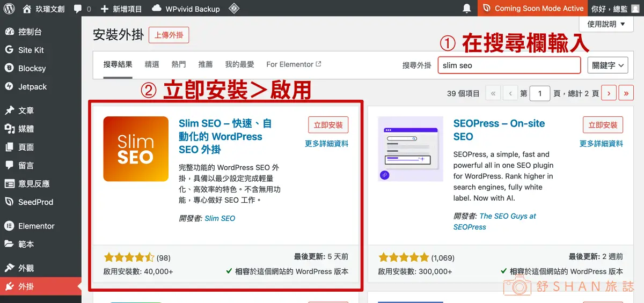Open the Slim SEO developer link
The height and width of the screenshot is (303, 644).
[x=219, y=218]
